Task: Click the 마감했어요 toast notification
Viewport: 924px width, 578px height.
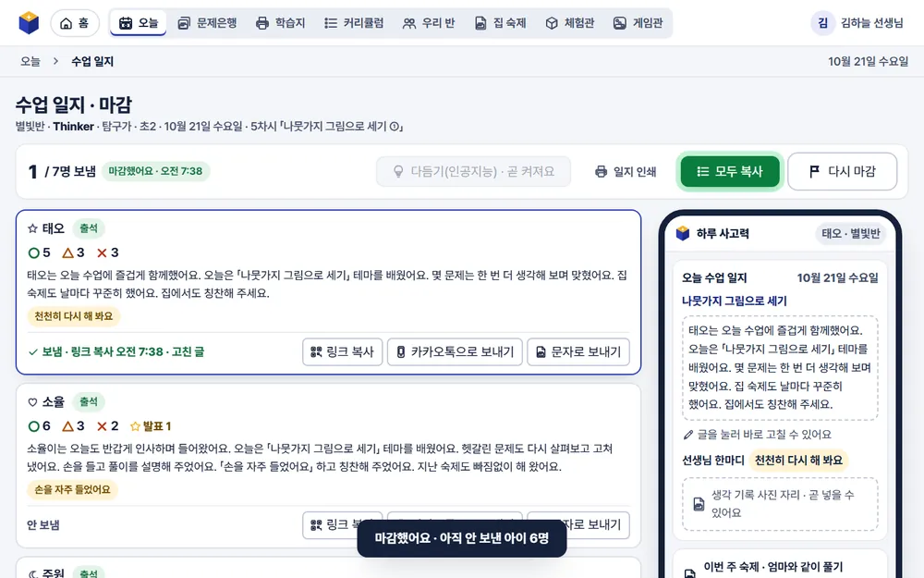Action: [x=462, y=538]
